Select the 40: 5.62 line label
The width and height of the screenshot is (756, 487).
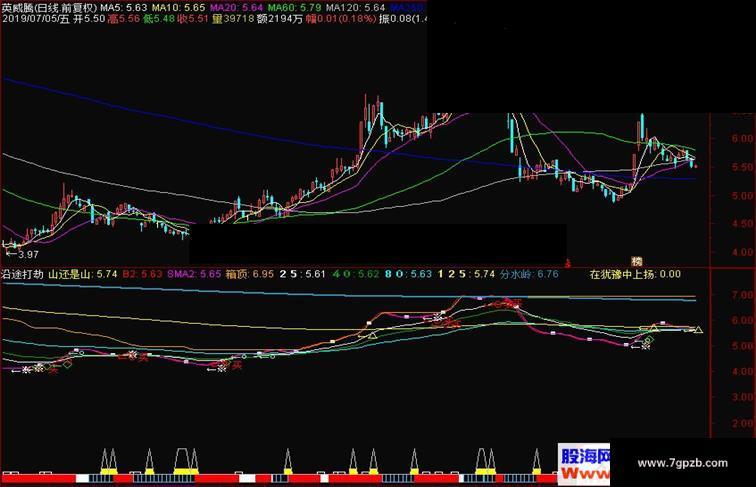[x=356, y=274]
